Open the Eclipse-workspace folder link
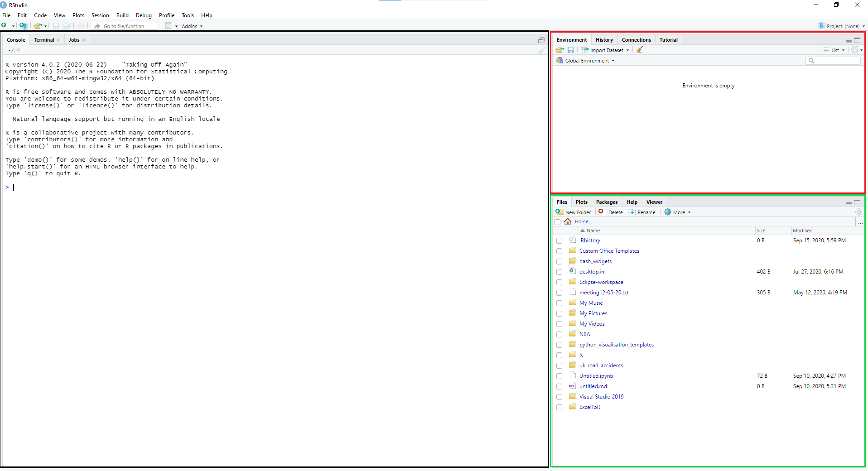This screenshot has height=471, width=868. (x=601, y=282)
